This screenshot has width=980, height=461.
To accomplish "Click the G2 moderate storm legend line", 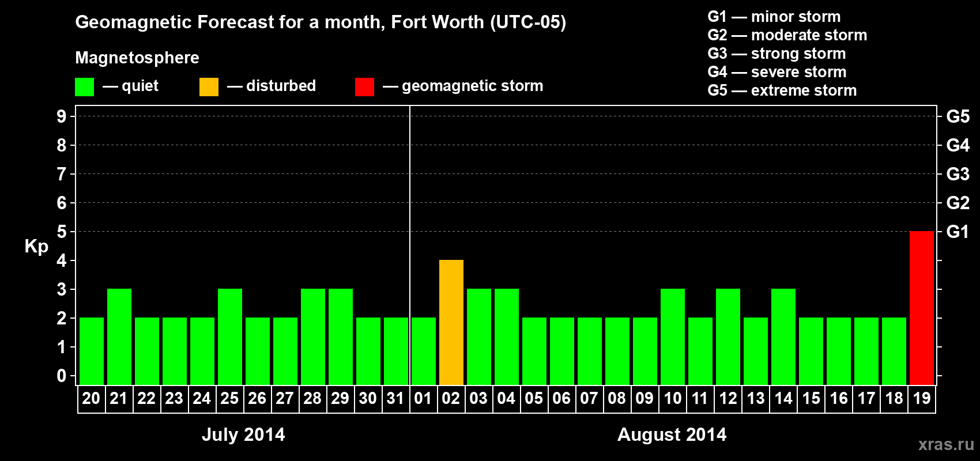I will (x=787, y=35).
